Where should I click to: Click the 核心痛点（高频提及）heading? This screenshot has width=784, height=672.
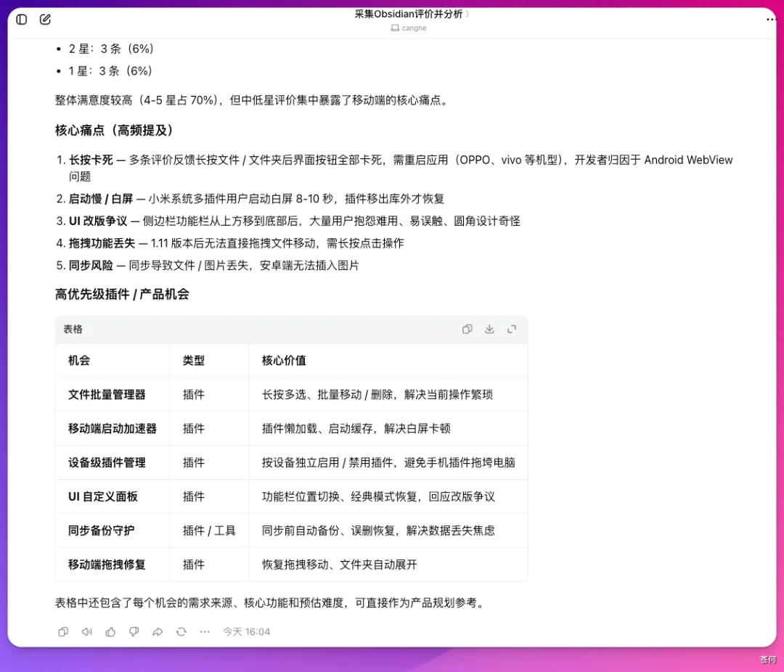[x=114, y=130]
